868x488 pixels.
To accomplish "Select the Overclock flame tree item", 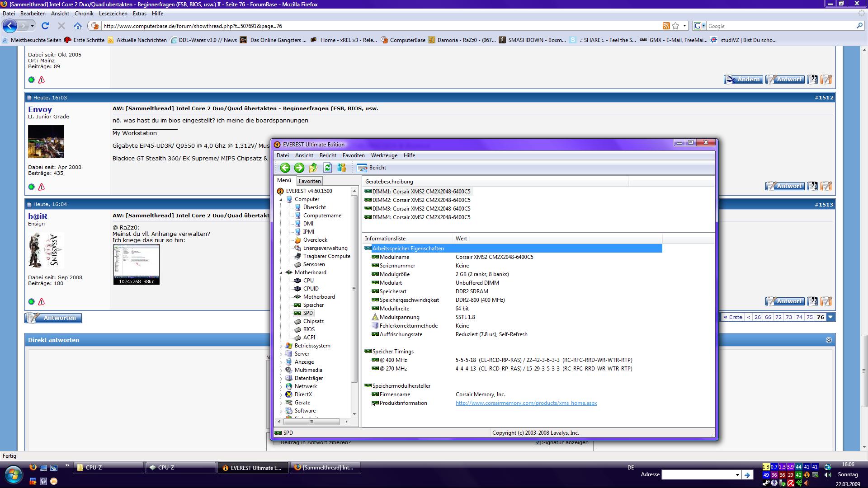I will click(315, 240).
